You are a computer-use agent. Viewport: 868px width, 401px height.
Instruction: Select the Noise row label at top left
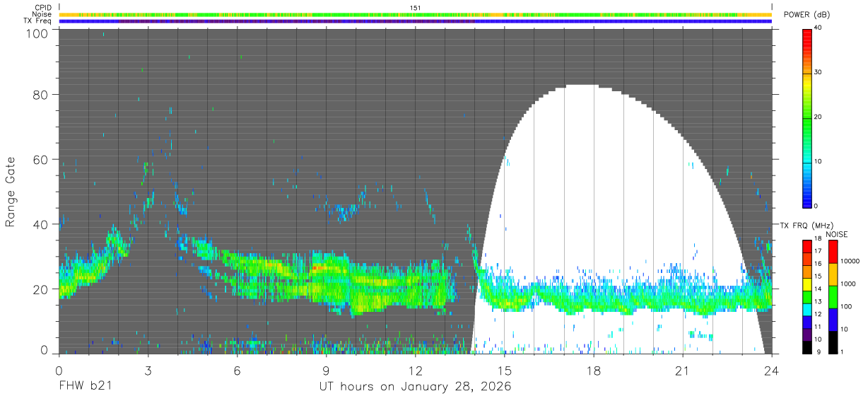[x=43, y=14]
